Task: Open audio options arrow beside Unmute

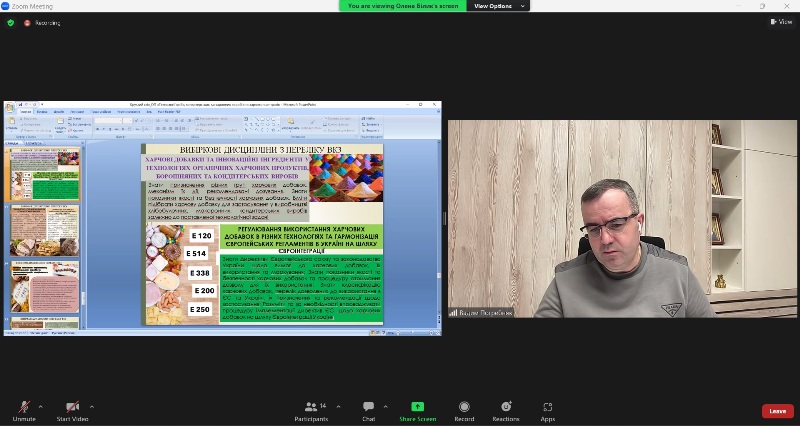Action: [41, 407]
